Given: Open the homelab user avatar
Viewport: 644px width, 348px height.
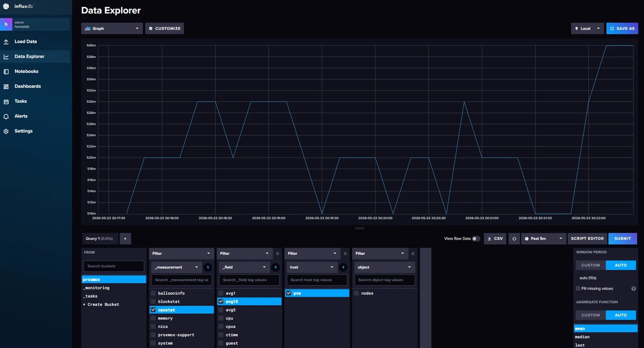Looking at the screenshot, I should [x=6, y=24].
